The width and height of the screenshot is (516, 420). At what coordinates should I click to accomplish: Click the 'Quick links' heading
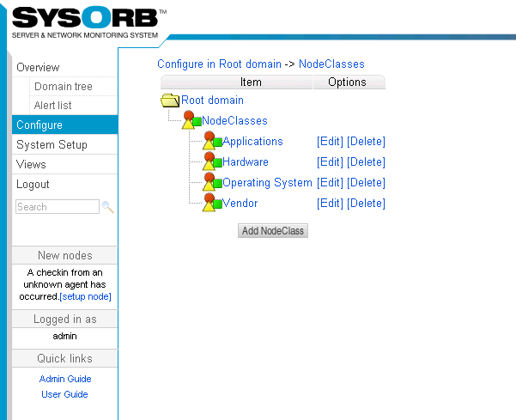click(x=65, y=358)
